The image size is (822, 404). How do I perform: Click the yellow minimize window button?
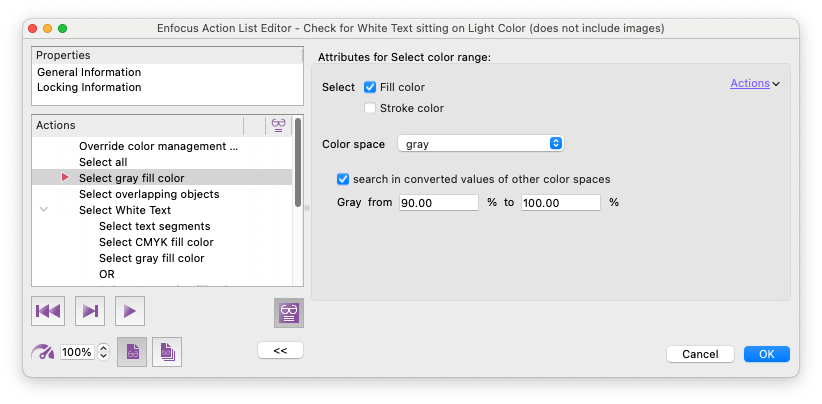(48, 28)
